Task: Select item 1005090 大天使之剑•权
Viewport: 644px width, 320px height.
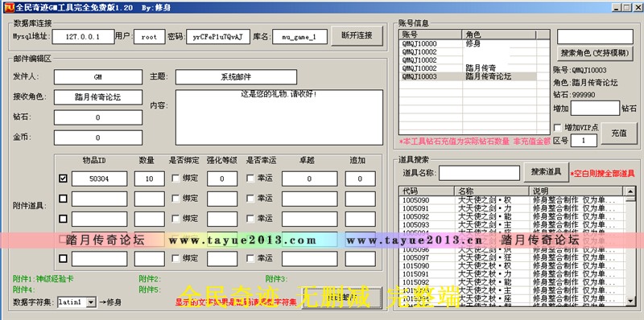Action: pyautogui.click(x=512, y=200)
